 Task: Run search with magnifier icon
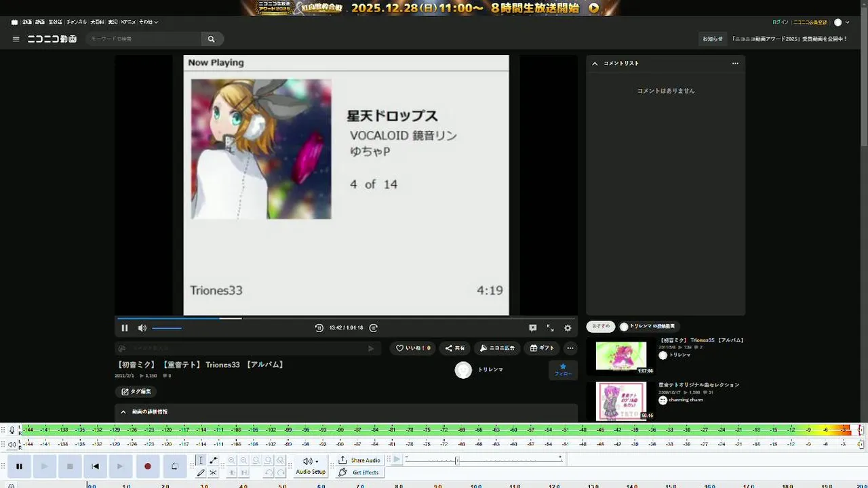211,39
